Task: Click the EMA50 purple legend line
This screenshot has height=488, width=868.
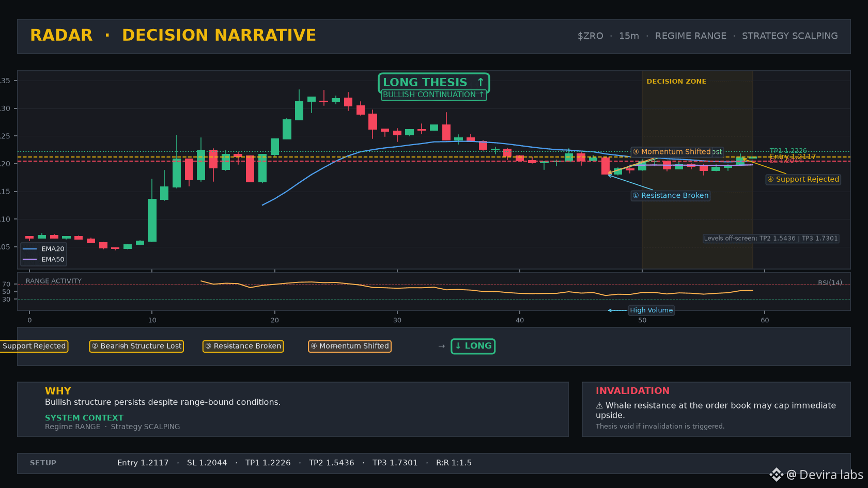Action: [30, 259]
